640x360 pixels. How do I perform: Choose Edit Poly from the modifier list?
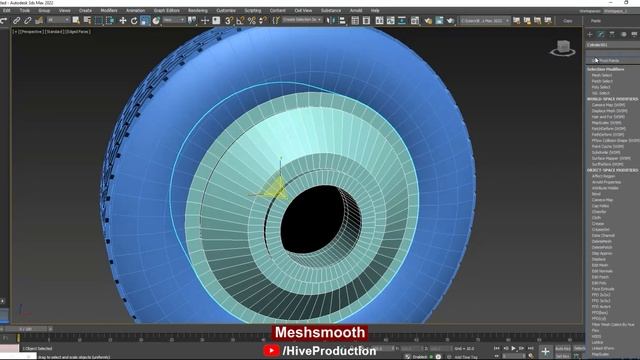pyautogui.click(x=599, y=283)
